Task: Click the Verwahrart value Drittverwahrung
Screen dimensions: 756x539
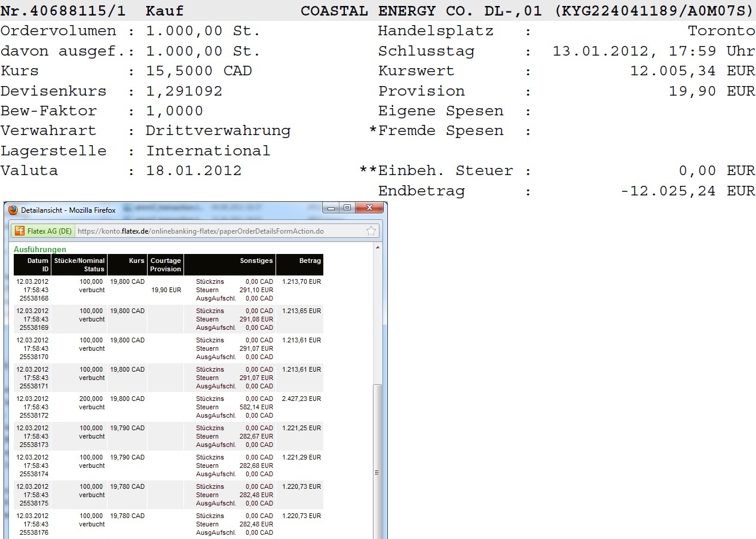Action: tap(218, 130)
